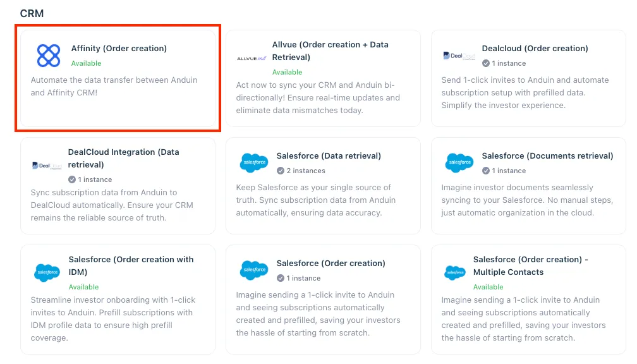This screenshot has width=637, height=364.
Task: Click the Dealcloud 'Send 1-click invites' description
Action: (525, 93)
